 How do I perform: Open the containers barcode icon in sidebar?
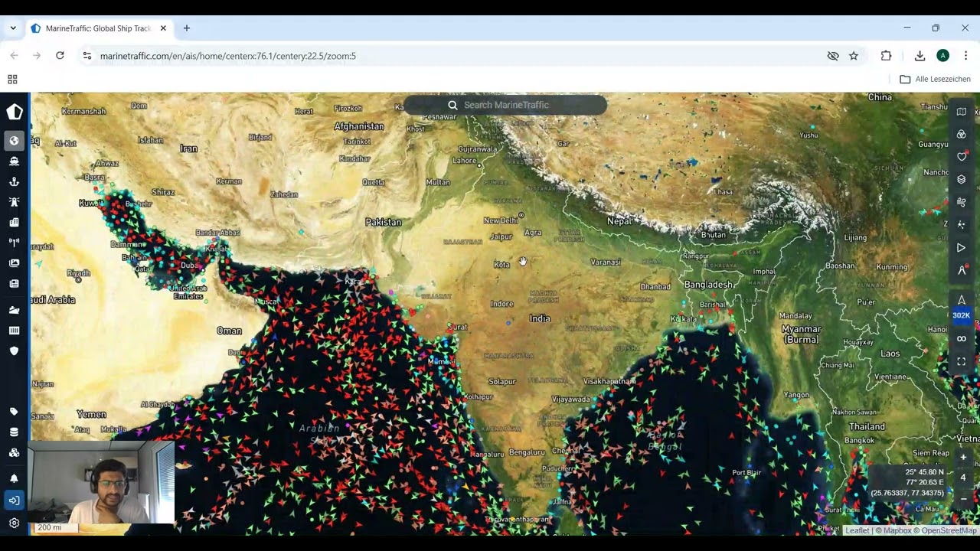pyautogui.click(x=14, y=331)
